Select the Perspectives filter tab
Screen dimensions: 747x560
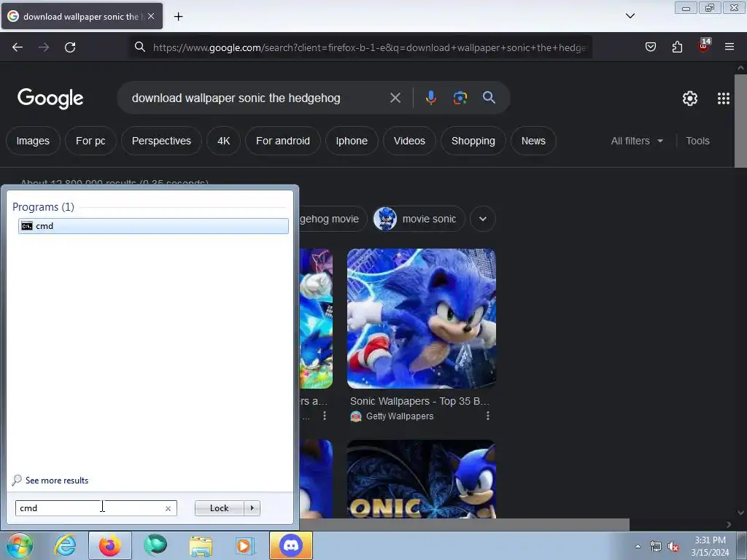(x=161, y=141)
